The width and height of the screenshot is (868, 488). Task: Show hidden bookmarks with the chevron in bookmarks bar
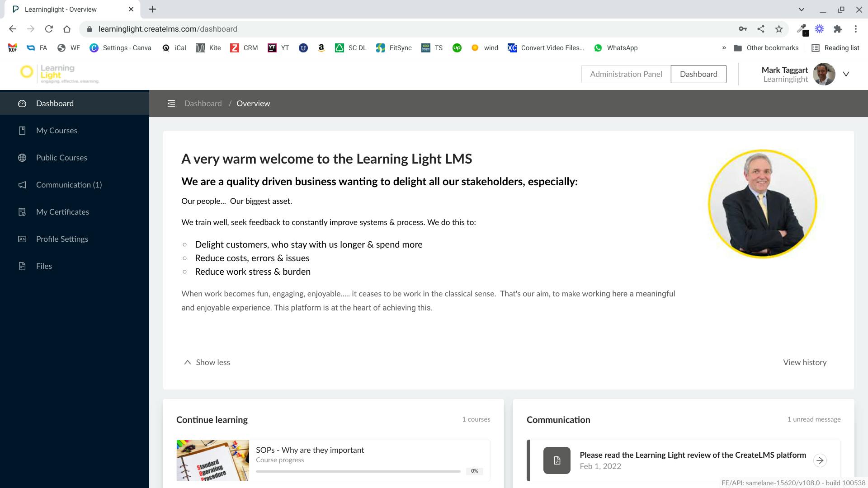tap(724, 47)
